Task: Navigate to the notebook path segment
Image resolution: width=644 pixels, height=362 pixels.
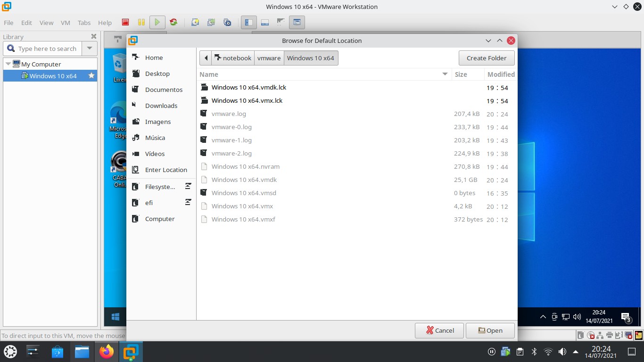Action: 233,58
